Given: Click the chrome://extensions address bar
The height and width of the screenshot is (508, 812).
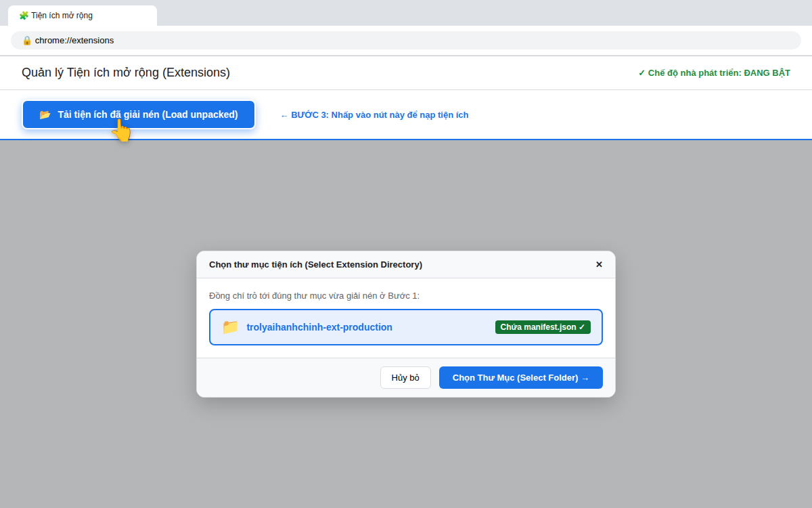Looking at the screenshot, I should [406, 40].
